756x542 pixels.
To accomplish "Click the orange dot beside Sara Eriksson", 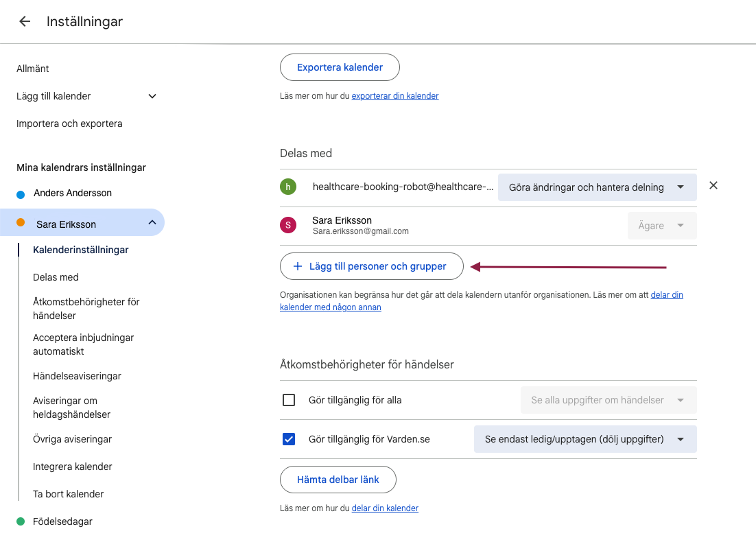I will 21,223.
